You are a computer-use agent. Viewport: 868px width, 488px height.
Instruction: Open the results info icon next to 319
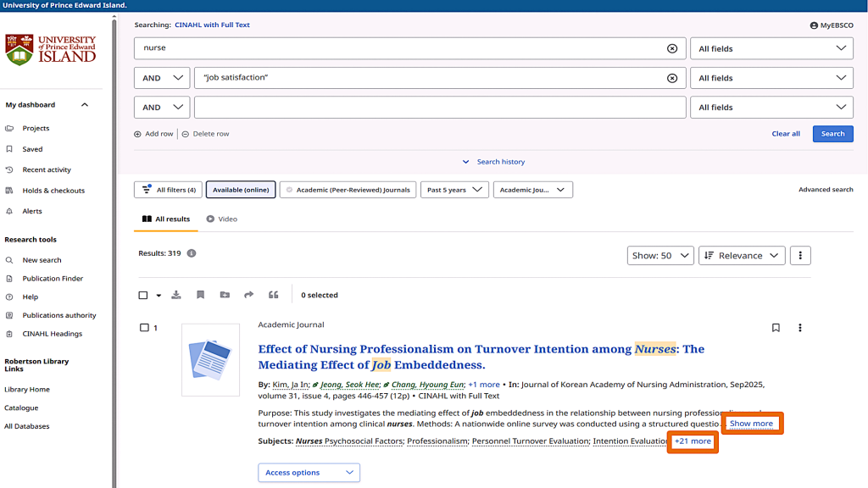click(x=192, y=253)
